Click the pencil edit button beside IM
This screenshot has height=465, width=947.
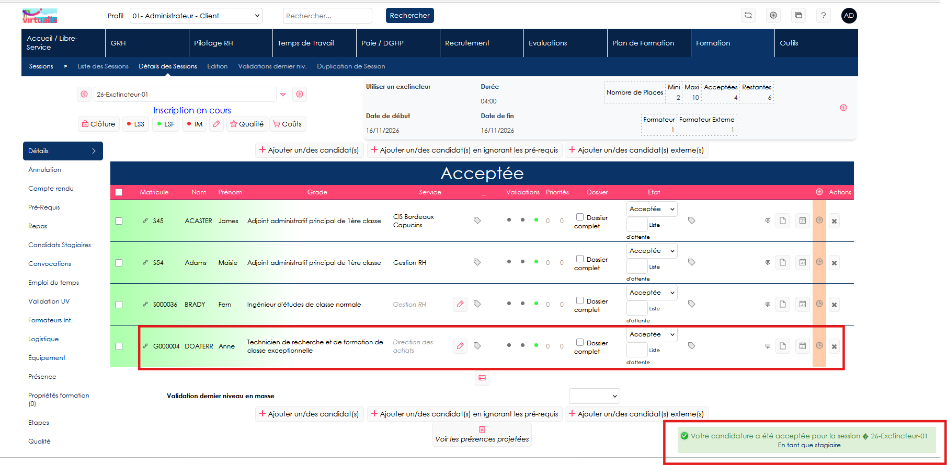[217, 124]
